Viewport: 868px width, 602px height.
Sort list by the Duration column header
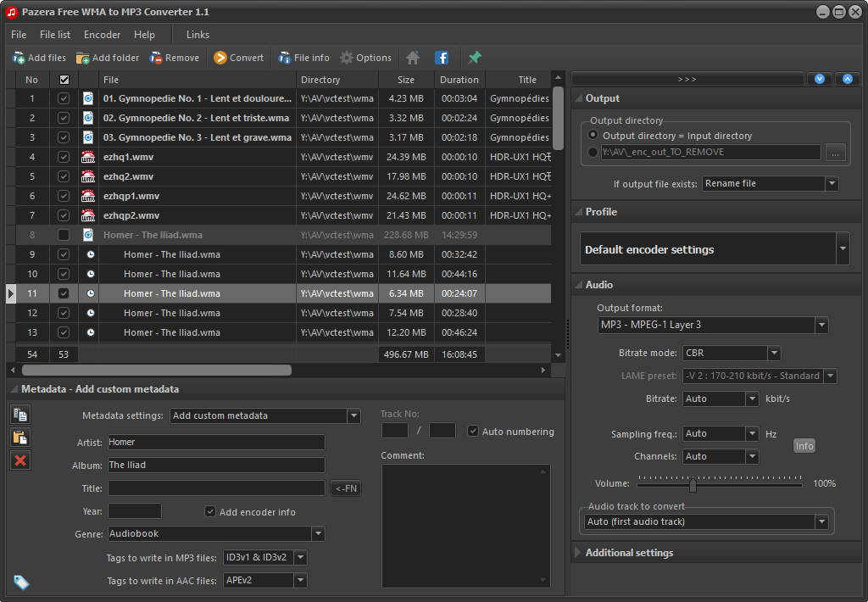459,80
